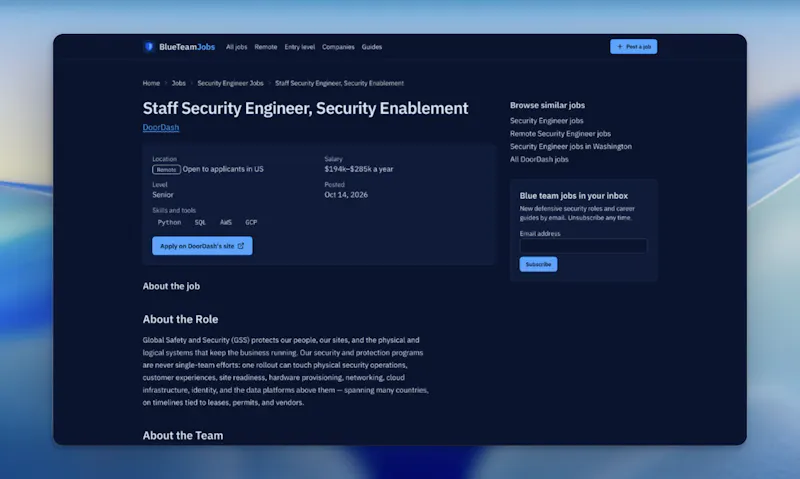Image resolution: width=800 pixels, height=479 pixels.
Task: Click the Post a job button
Action: tap(633, 46)
